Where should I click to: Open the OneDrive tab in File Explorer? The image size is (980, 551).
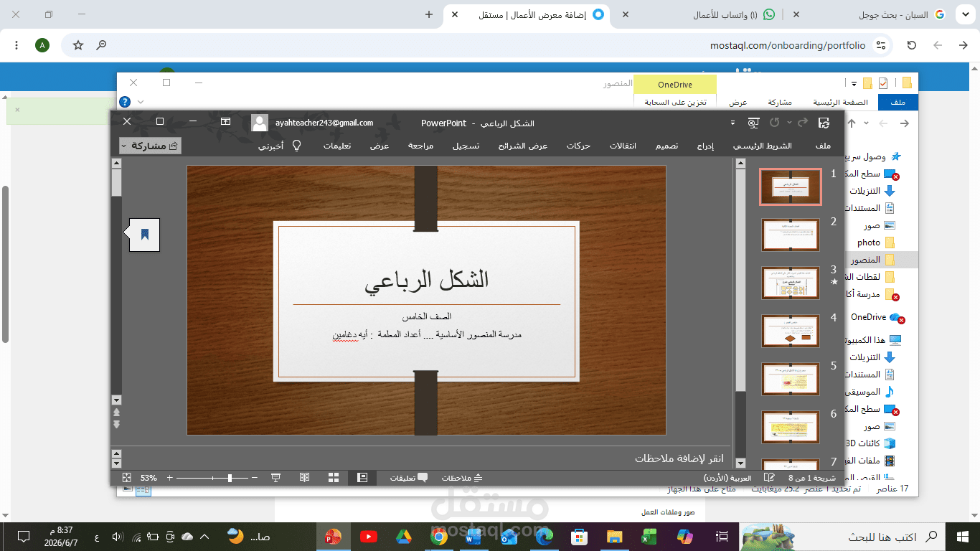675,85
